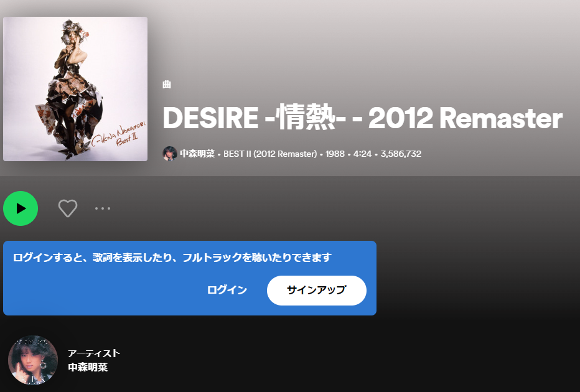Click the play count 3,586,732
580x392 pixels.
401,154
